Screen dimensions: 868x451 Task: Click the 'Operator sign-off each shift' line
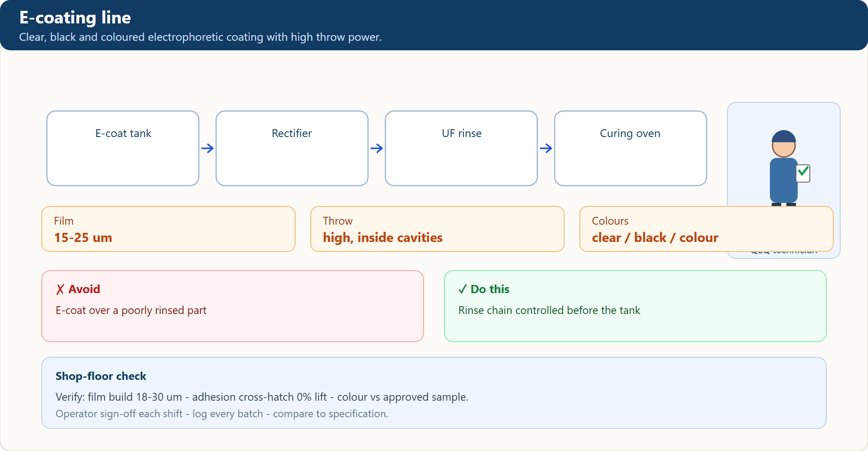point(222,414)
